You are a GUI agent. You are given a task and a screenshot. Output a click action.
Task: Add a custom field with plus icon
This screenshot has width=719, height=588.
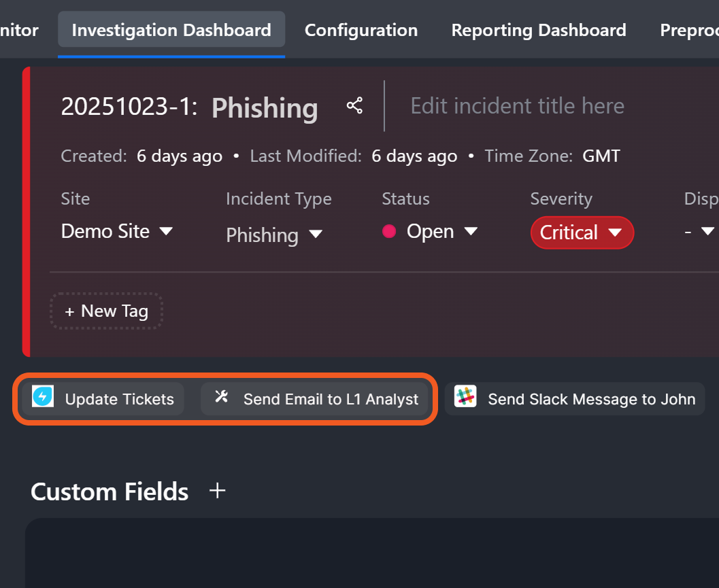coord(217,491)
